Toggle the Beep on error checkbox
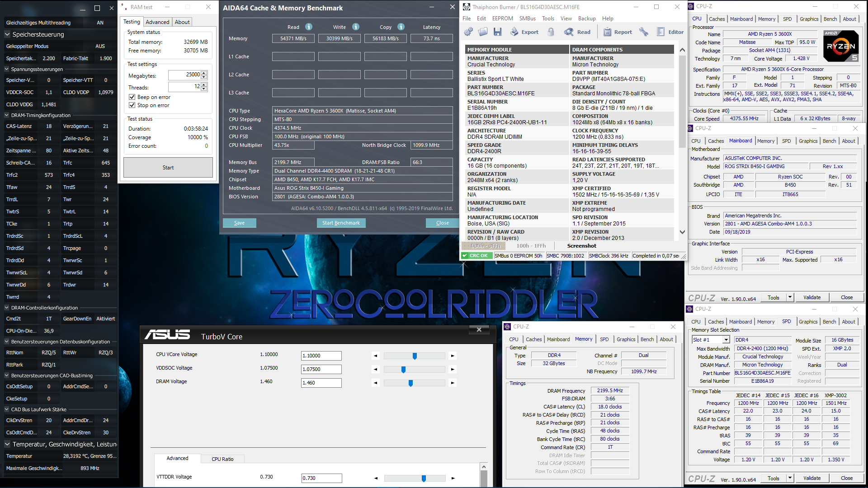The height and width of the screenshot is (488, 868). coord(132,97)
